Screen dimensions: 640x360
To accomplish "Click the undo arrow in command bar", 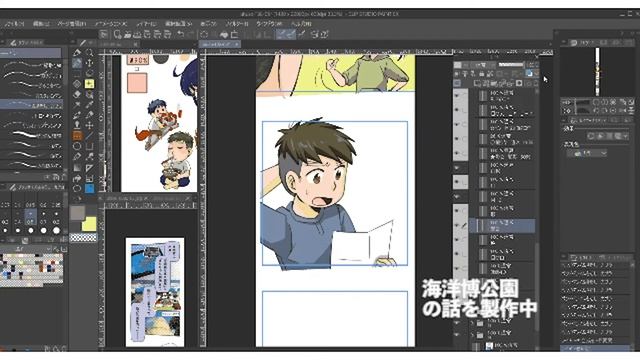I will tap(180, 35).
